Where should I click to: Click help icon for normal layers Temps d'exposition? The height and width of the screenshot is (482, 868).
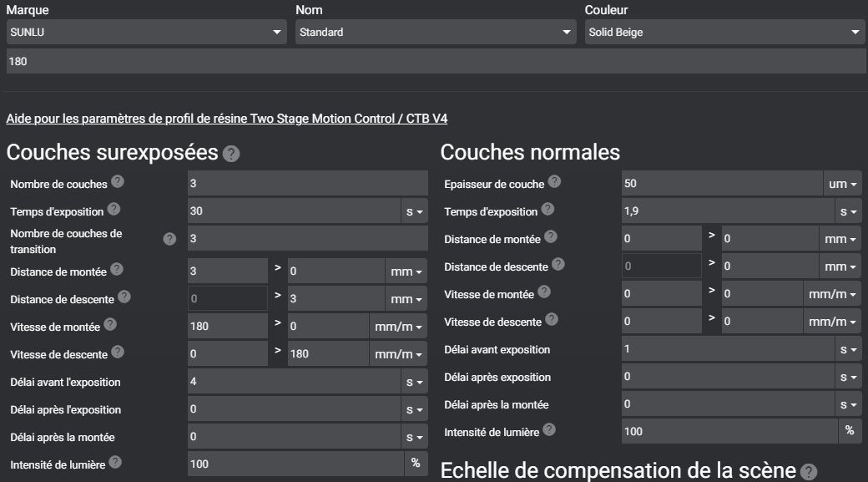[x=548, y=210]
